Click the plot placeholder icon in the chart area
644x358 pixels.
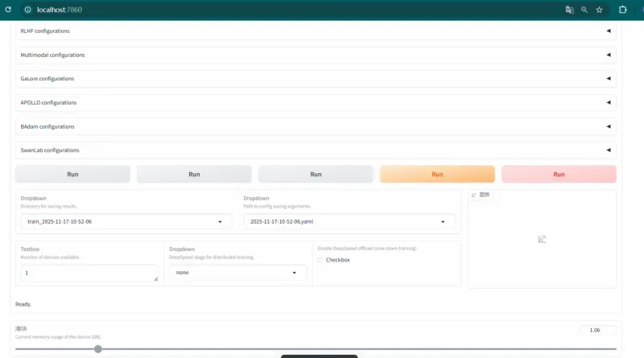pos(542,239)
